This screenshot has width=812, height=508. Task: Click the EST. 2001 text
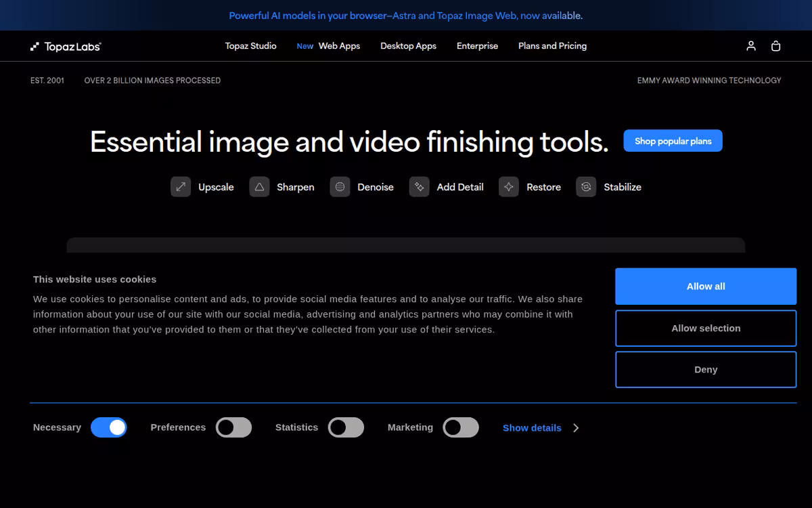(47, 81)
